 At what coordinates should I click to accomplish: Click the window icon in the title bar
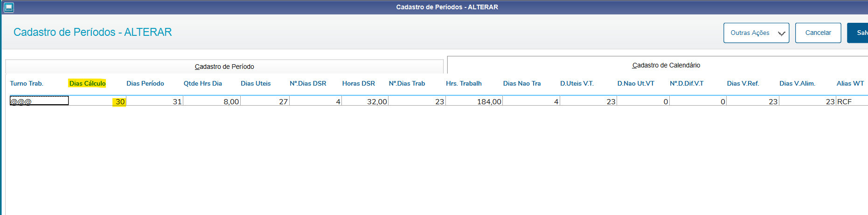click(x=8, y=7)
